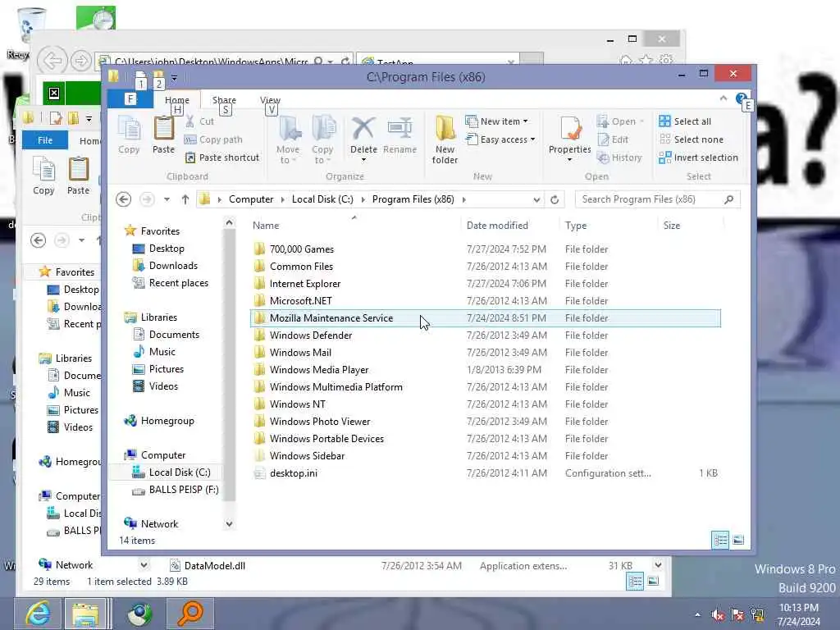840x630 pixels.
Task: Refresh the Program Files (x86) folder view
Action: point(555,200)
